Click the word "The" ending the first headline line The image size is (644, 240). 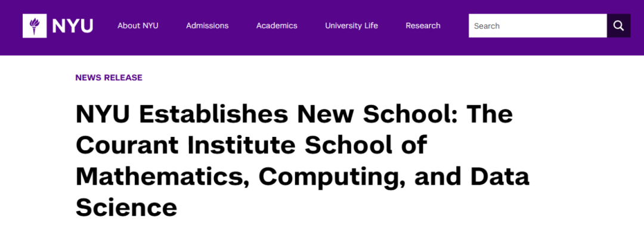point(489,114)
